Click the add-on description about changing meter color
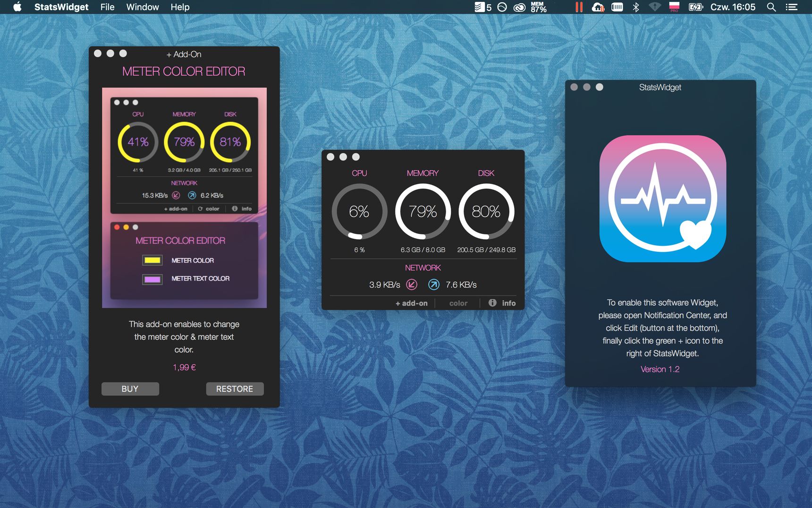The width and height of the screenshot is (812, 508). point(184,337)
